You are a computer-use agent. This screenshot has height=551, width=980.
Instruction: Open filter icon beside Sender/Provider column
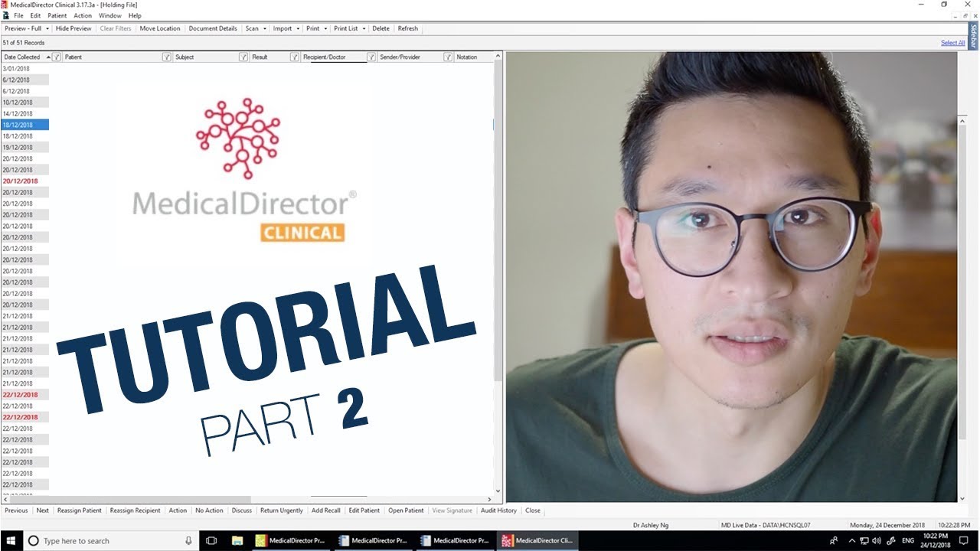[x=448, y=57]
